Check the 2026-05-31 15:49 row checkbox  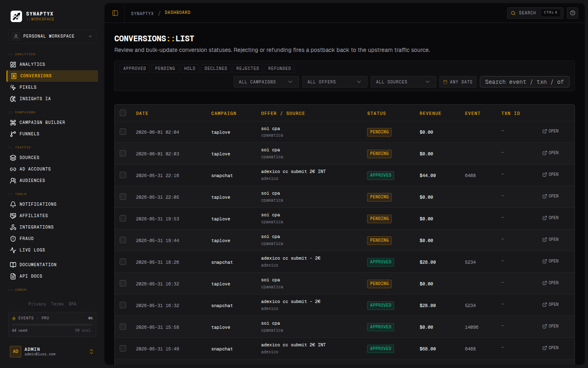pos(123,348)
